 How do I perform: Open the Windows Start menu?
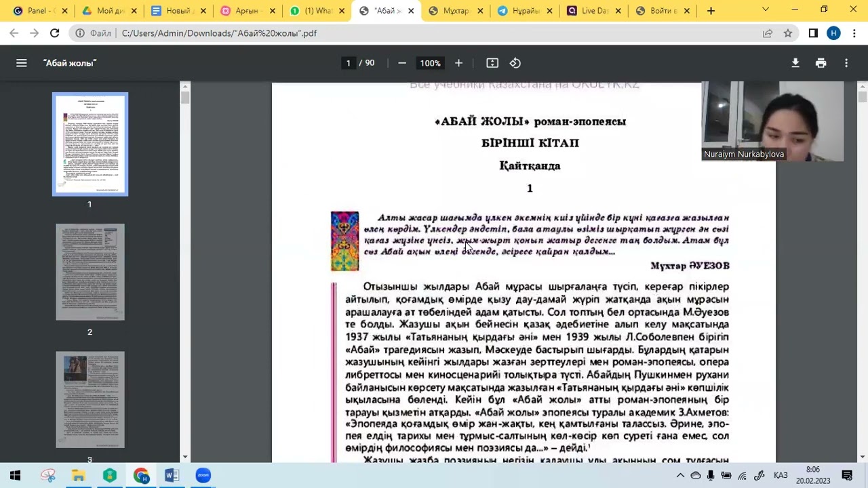pos(15,475)
